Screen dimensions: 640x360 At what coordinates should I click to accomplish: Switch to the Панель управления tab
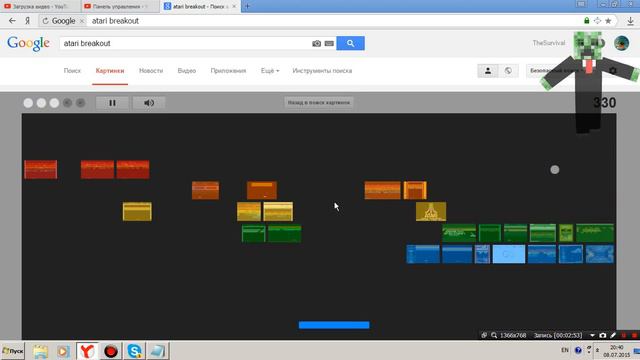120,6
